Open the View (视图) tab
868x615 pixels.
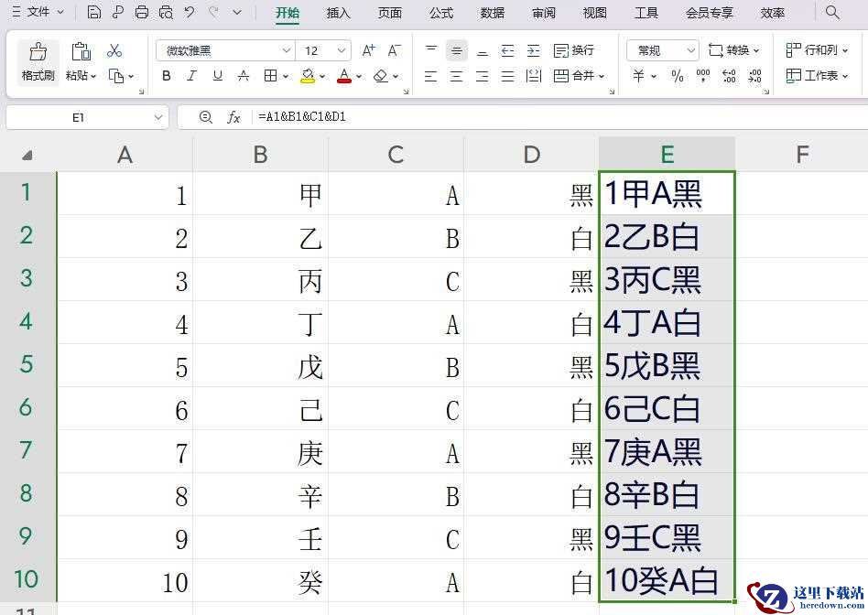[594, 13]
